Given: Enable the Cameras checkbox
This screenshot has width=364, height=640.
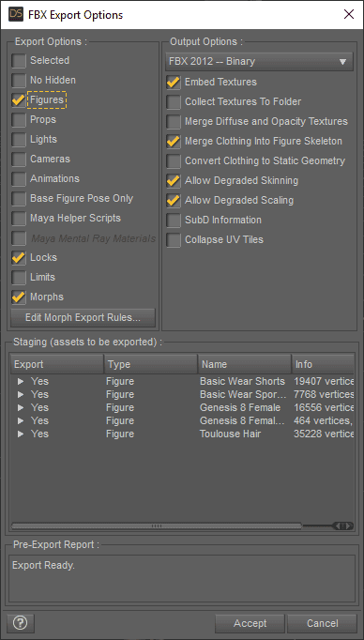Looking at the screenshot, I should click(19, 160).
